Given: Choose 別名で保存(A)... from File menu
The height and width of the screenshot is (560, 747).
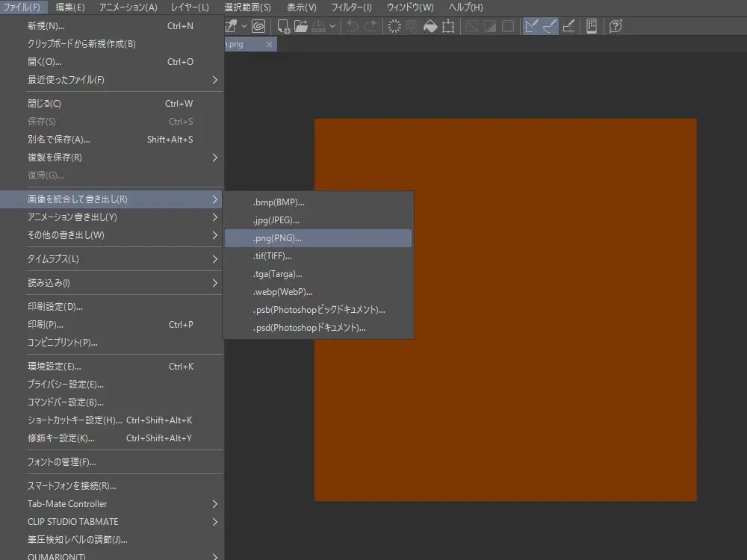Looking at the screenshot, I should (x=59, y=140).
